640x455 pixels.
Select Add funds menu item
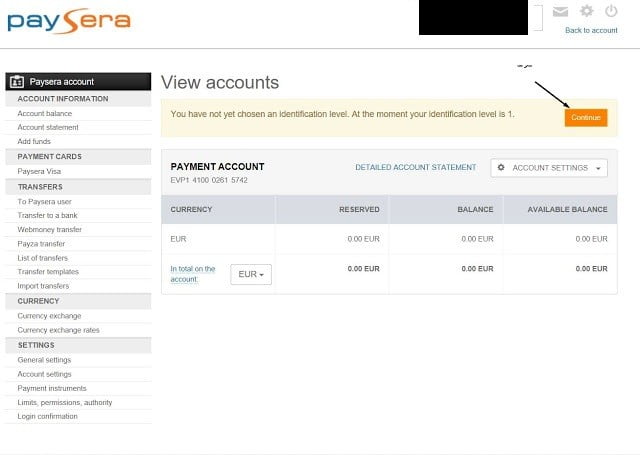tap(34, 141)
